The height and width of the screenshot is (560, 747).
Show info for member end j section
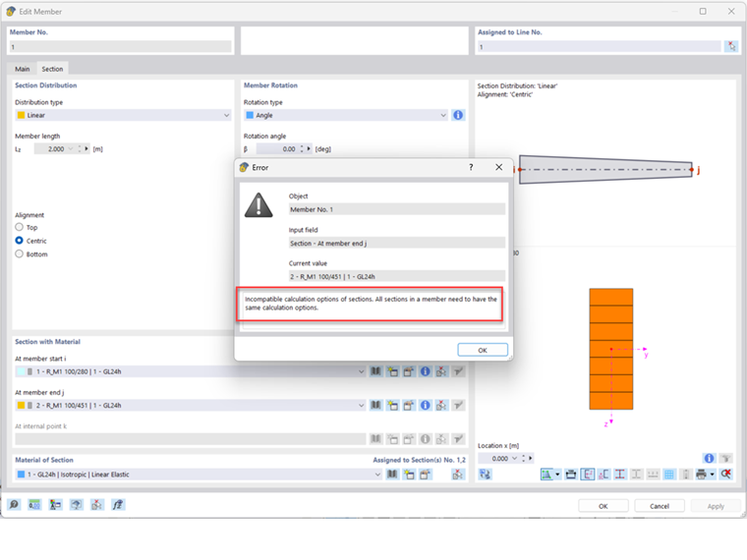(x=425, y=405)
